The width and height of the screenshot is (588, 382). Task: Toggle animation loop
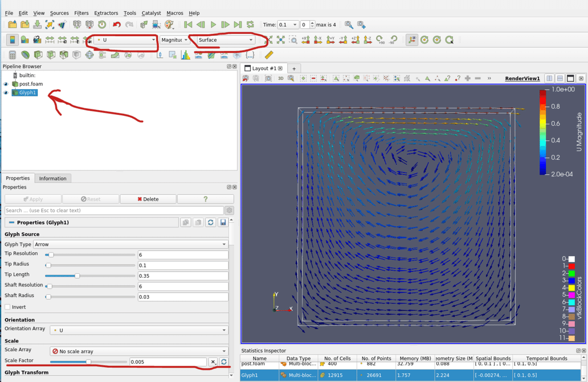[x=250, y=24]
